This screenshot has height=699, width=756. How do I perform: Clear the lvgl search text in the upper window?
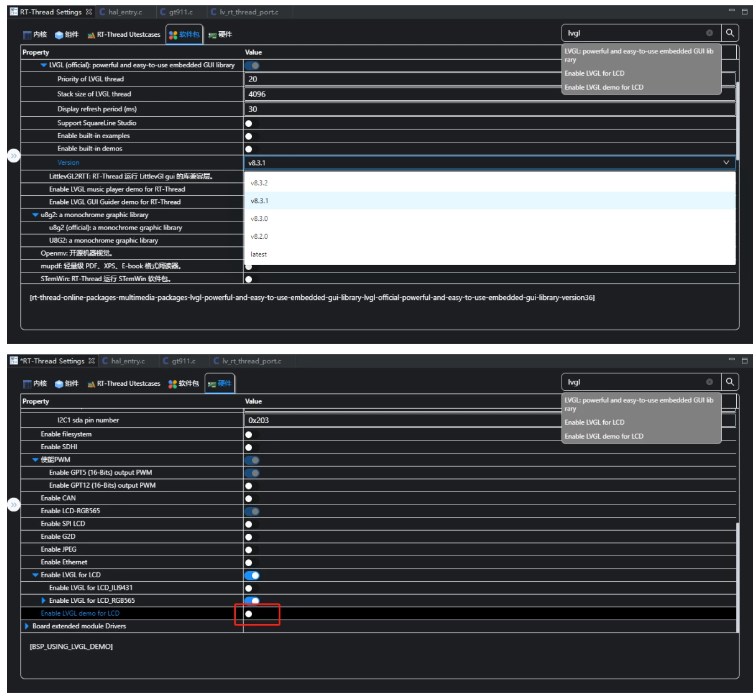coord(709,33)
